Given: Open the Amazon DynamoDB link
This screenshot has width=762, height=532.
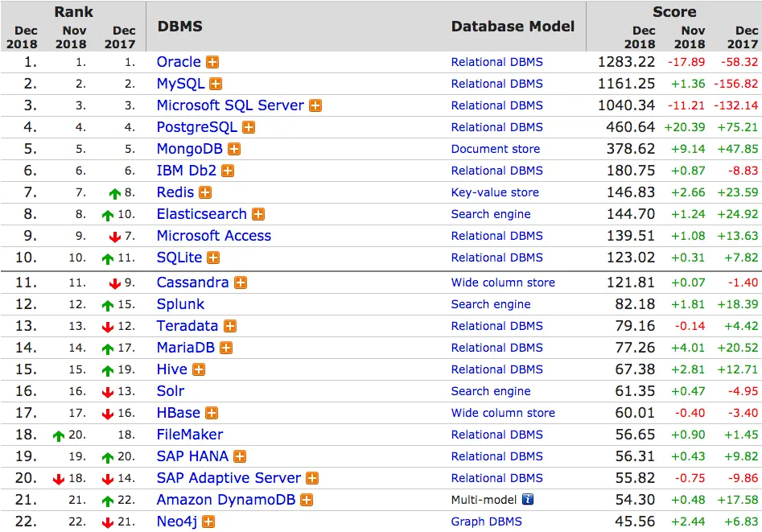Looking at the screenshot, I should pos(226,500).
